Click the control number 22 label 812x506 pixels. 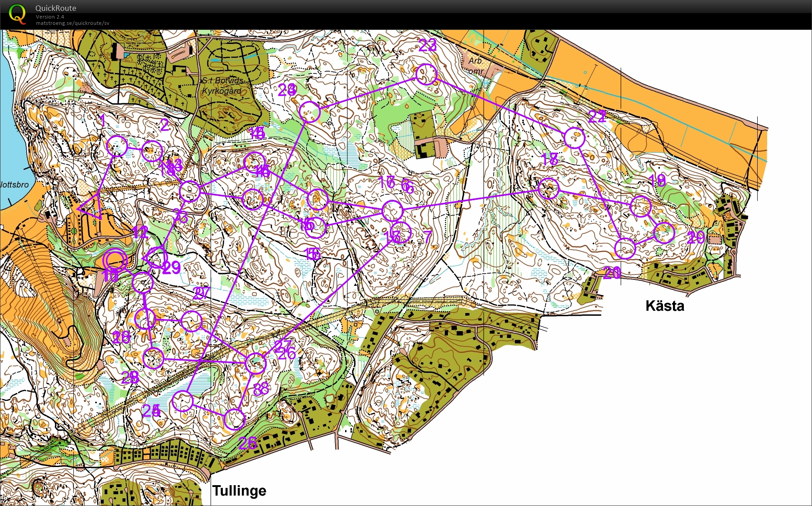pyautogui.click(x=597, y=117)
